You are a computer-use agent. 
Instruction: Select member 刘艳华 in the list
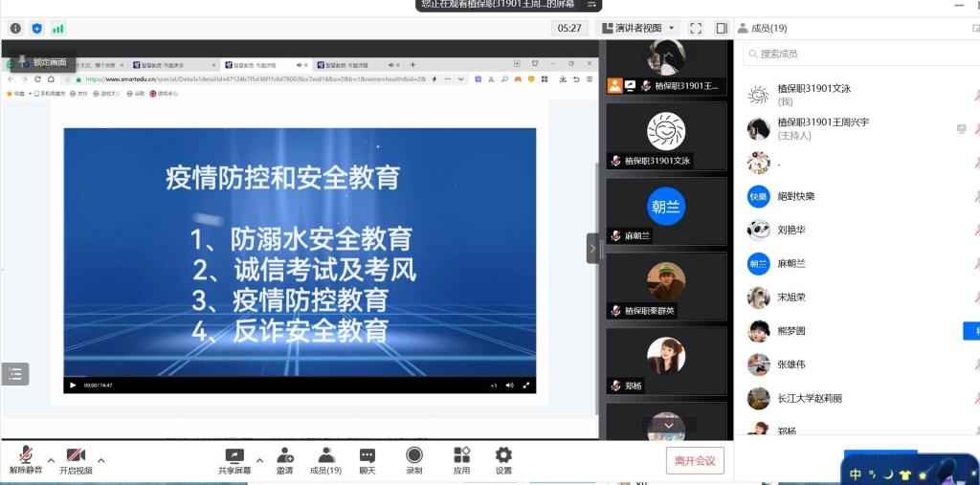(x=791, y=230)
